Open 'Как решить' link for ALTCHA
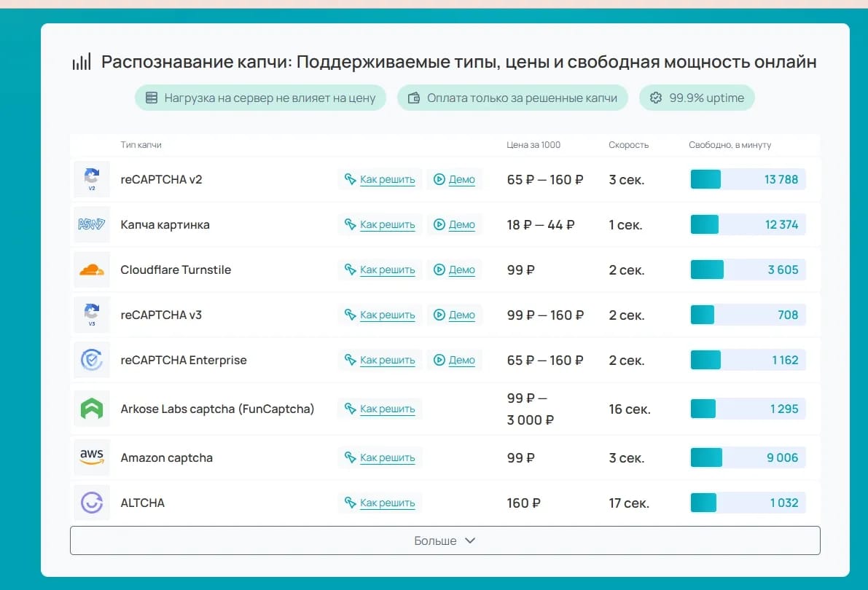This screenshot has height=590, width=868. (x=388, y=503)
